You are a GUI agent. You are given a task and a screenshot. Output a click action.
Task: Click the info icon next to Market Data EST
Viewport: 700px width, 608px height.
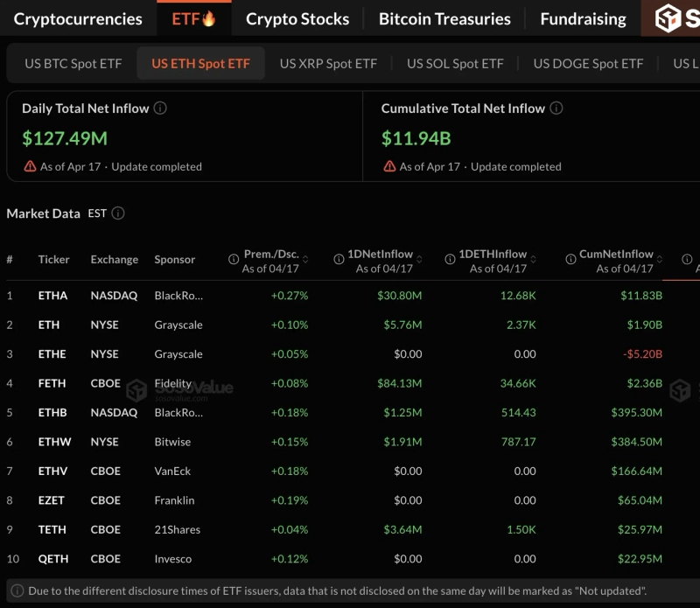tap(118, 213)
